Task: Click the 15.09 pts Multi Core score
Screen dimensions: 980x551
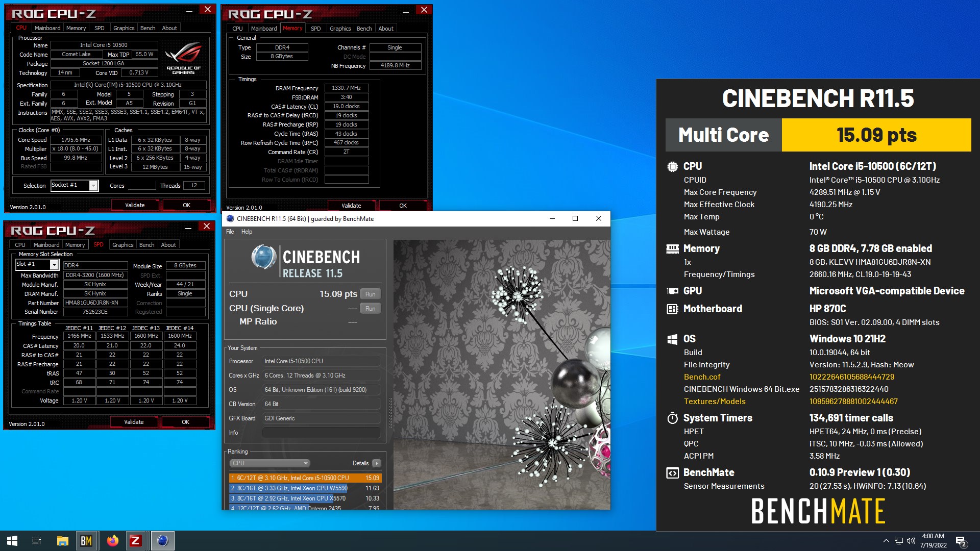Action: click(876, 135)
